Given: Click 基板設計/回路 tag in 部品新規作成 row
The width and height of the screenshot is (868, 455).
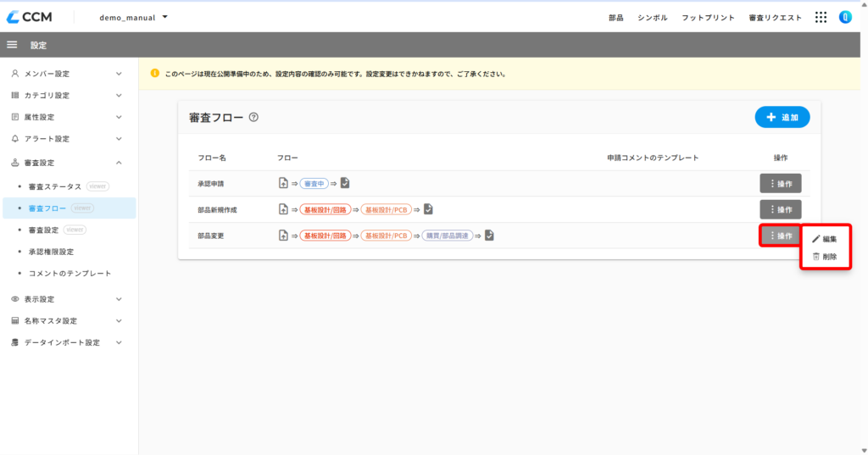Looking at the screenshot, I should [325, 209].
